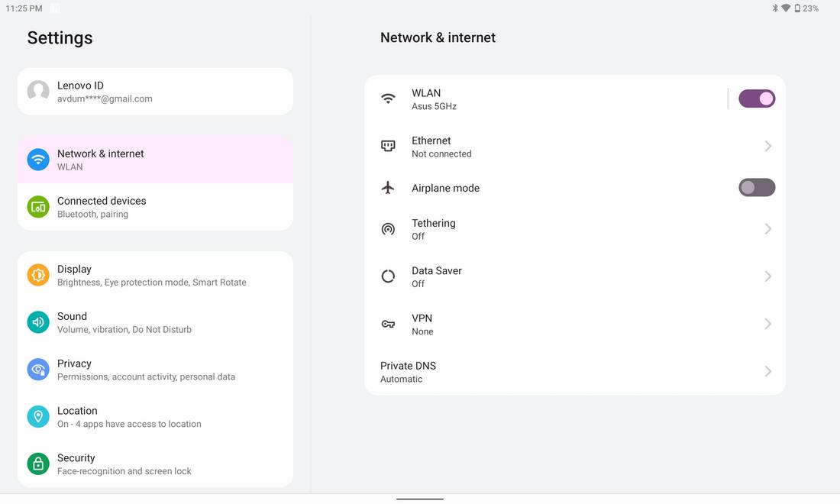Turn off the WLAN toggle switch
Image resolution: width=840 pixels, height=504 pixels.
pyautogui.click(x=757, y=99)
